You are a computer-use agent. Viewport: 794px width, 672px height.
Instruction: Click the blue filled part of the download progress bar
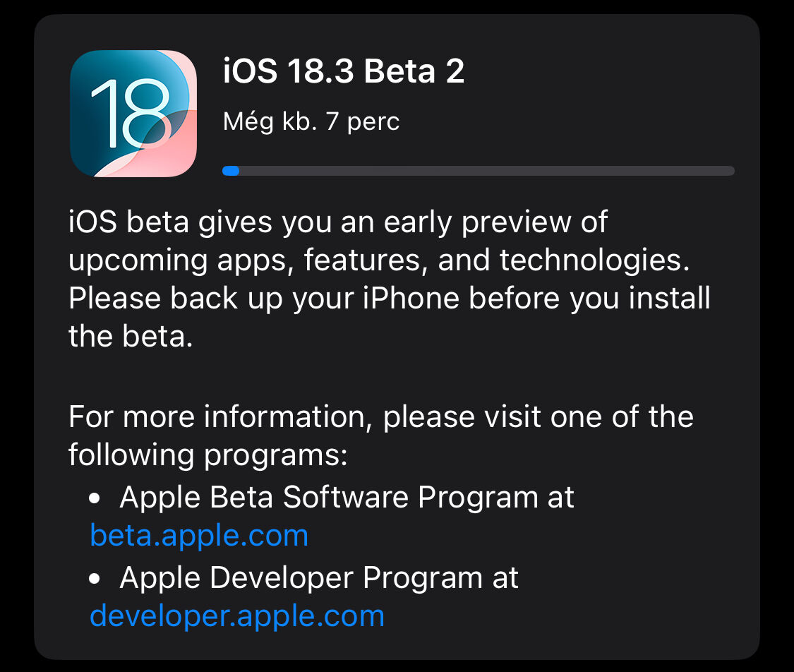tap(230, 171)
